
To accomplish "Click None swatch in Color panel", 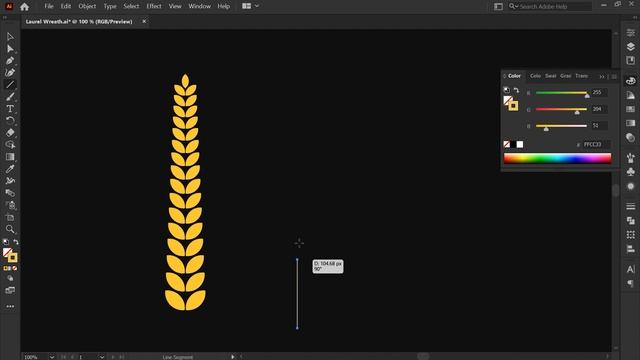I will point(507,144).
